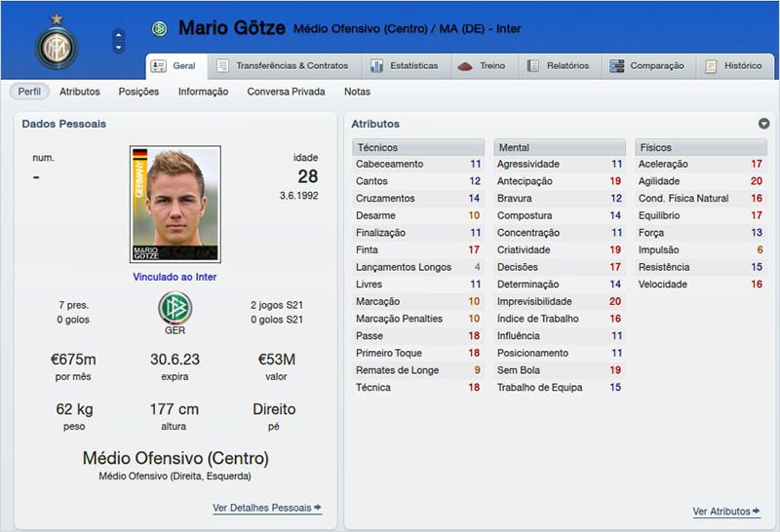Click the Germany flag on the player card
Screen dimensions: 780x532
tap(139, 155)
